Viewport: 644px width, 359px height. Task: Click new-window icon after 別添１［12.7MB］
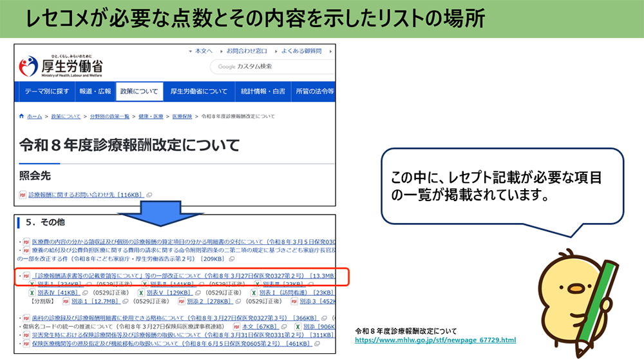pyautogui.click(x=126, y=302)
